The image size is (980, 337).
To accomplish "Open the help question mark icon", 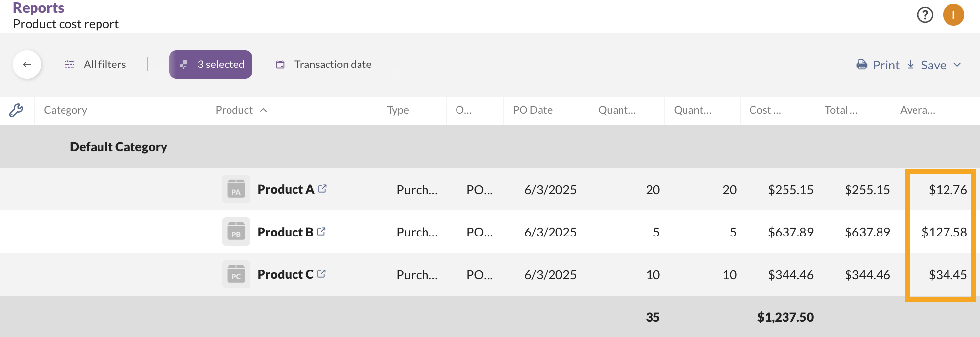I will coord(925,15).
